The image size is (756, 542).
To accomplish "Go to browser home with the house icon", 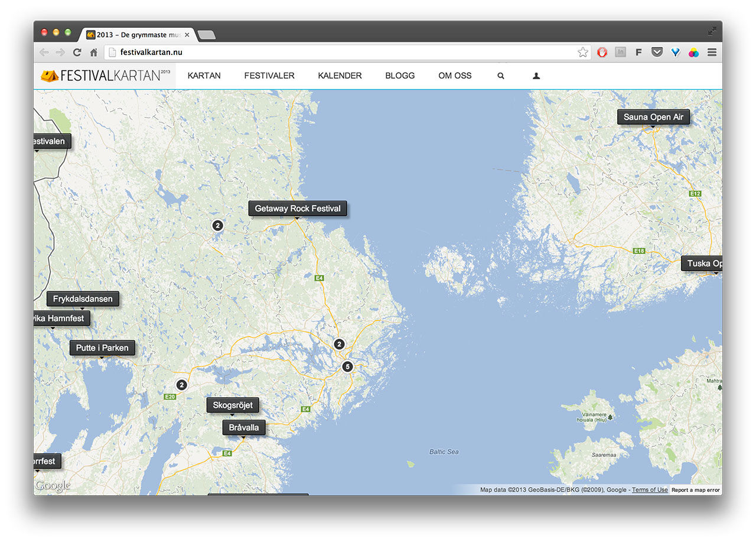I will [93, 52].
